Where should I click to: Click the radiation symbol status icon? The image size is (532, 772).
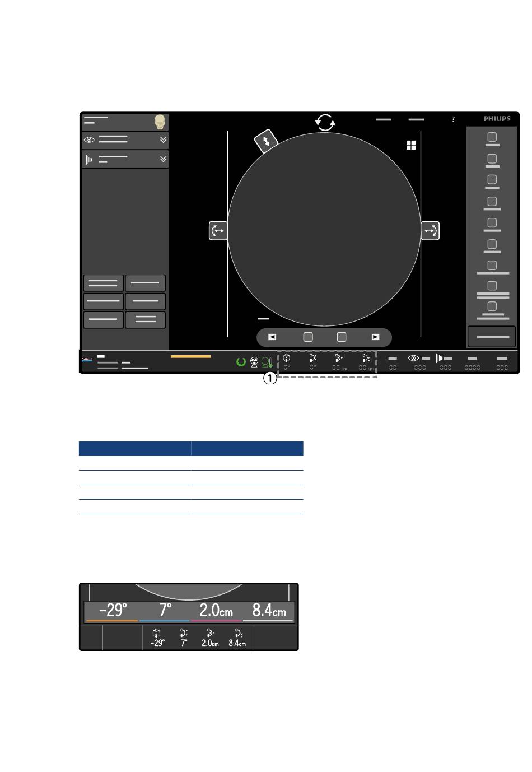(254, 362)
